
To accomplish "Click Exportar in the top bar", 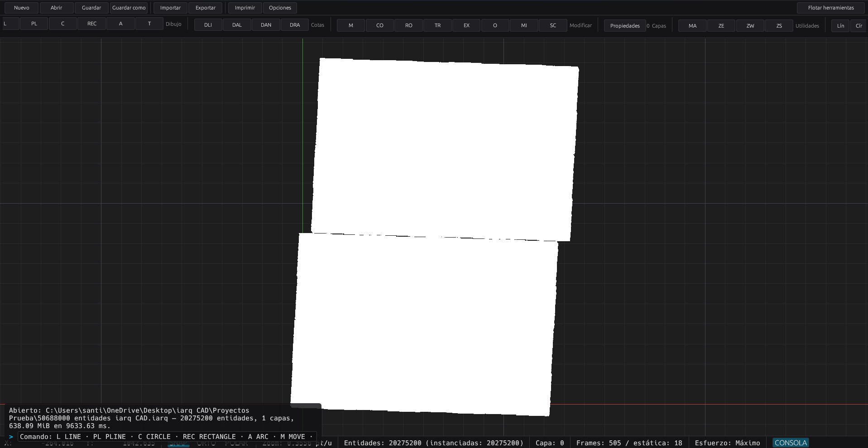I will pyautogui.click(x=206, y=8).
